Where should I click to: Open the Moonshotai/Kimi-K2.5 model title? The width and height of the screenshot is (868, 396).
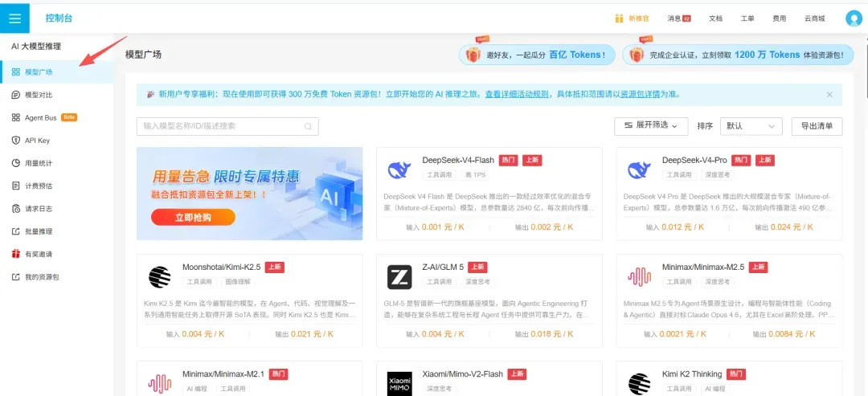[221, 267]
